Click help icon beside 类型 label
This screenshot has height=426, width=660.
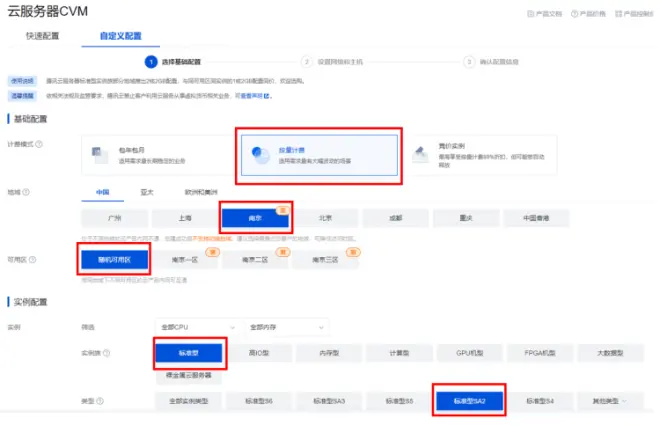[x=100, y=401]
